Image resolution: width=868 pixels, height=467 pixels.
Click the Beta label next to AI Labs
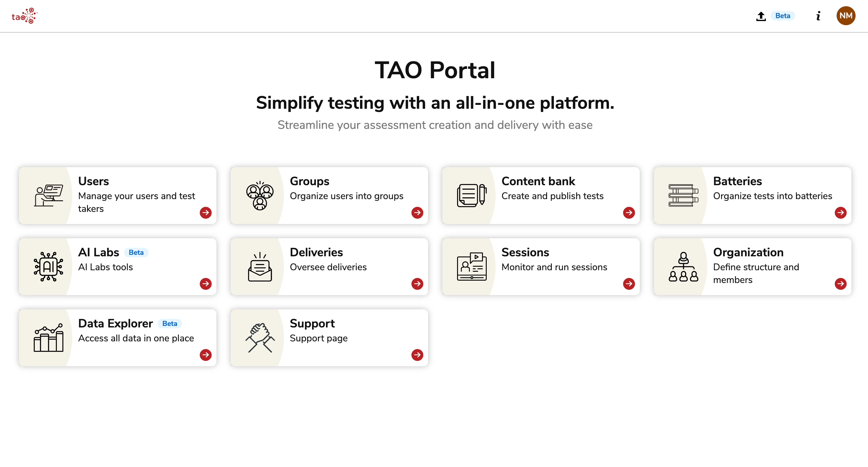[x=136, y=252]
